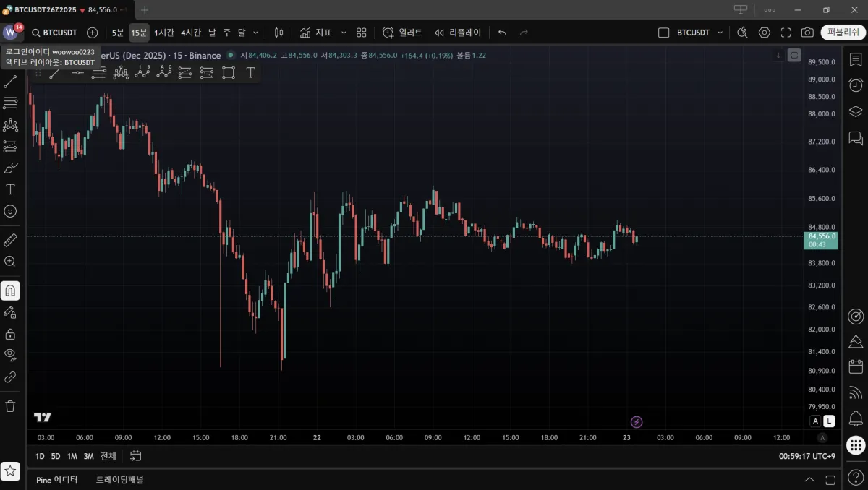The width and height of the screenshot is (868, 490).
Task: Open the 지표 indicators menu
Action: click(315, 33)
